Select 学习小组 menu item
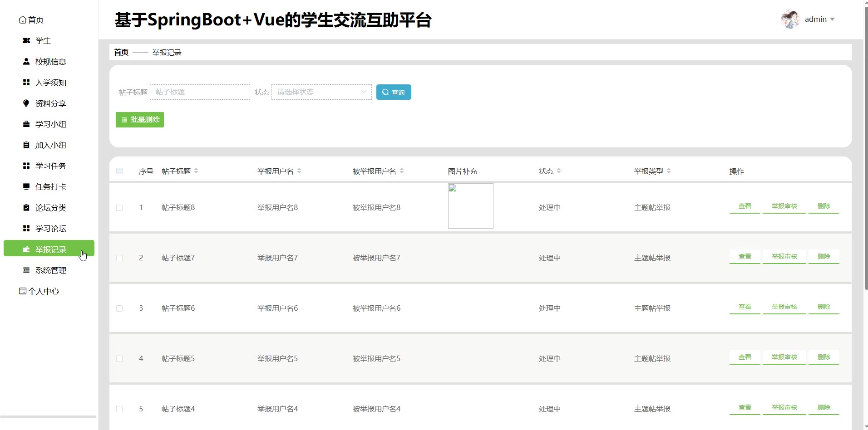The width and height of the screenshot is (868, 430). coord(51,124)
